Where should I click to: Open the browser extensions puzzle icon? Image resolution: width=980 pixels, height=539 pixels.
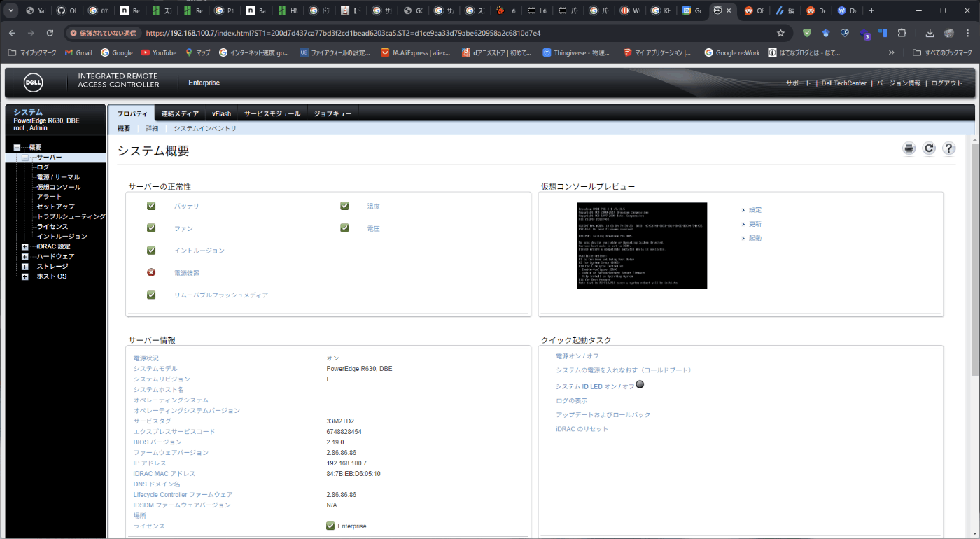coord(902,33)
